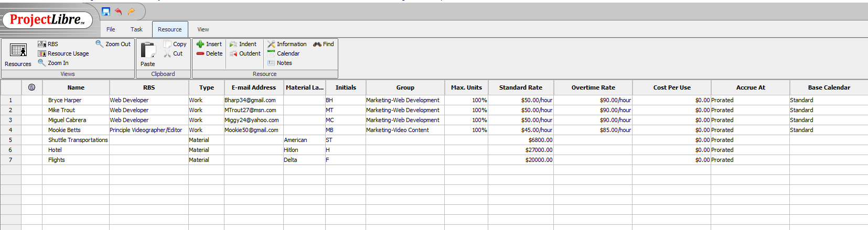Click the Paste clipboard button
Viewport: 868px width, 230px height.
click(148, 54)
